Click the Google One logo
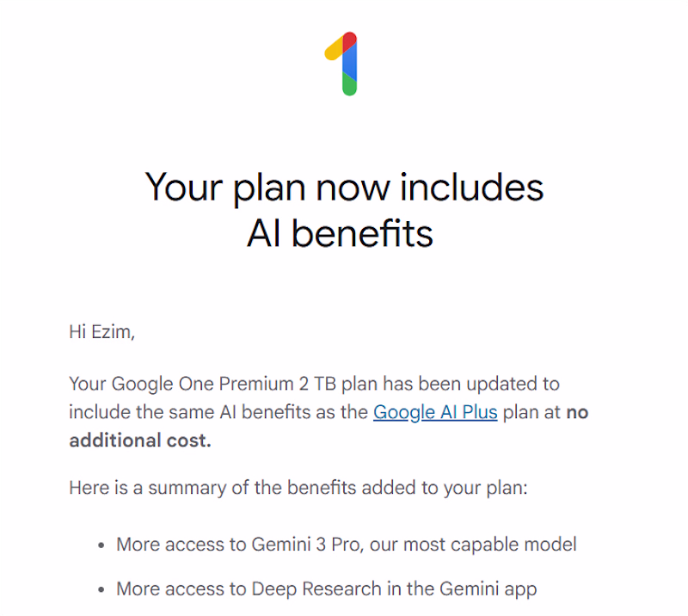Viewport: 688px width, 616px height. pyautogui.click(x=343, y=63)
